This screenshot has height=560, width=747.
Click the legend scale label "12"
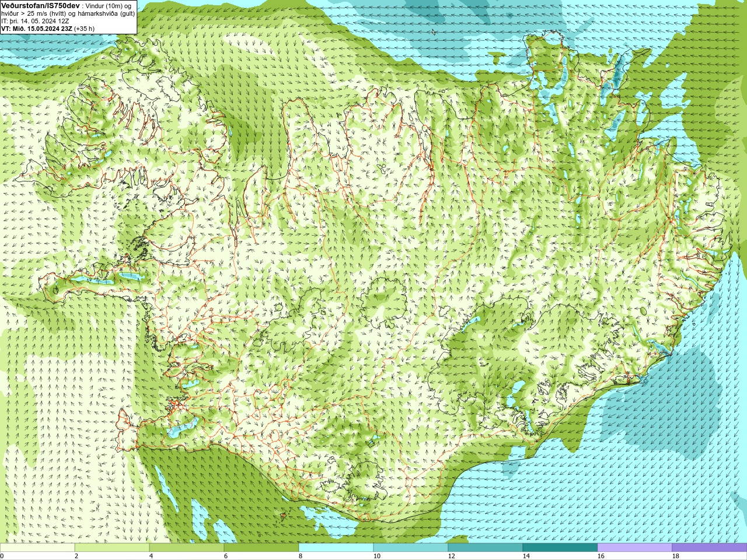pyautogui.click(x=452, y=556)
